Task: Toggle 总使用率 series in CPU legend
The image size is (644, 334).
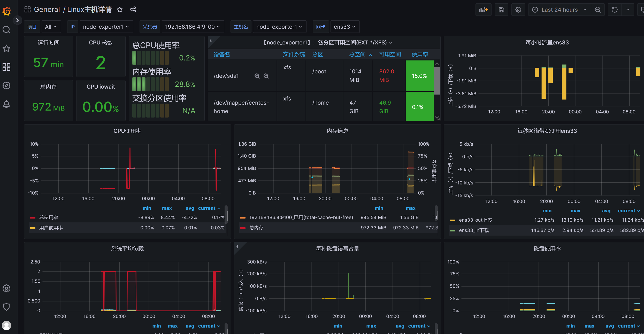Action: [49, 218]
